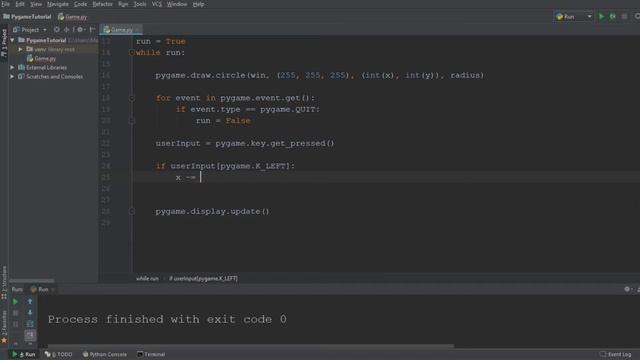Open the Window menu
The width and height of the screenshot is (640, 360).
177,4
